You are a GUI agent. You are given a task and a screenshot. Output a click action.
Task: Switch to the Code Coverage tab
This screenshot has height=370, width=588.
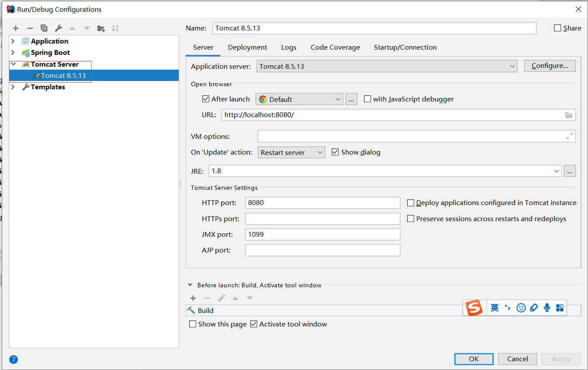(335, 47)
